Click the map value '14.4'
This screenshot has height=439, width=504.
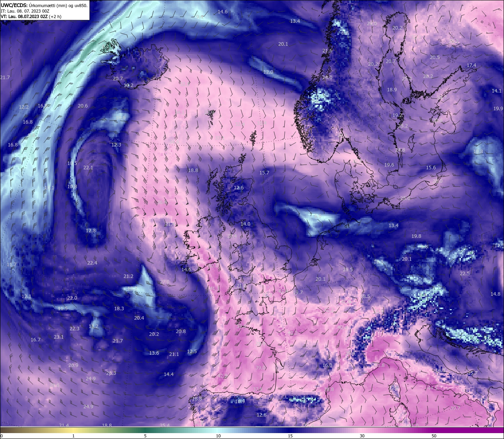[169, 374]
